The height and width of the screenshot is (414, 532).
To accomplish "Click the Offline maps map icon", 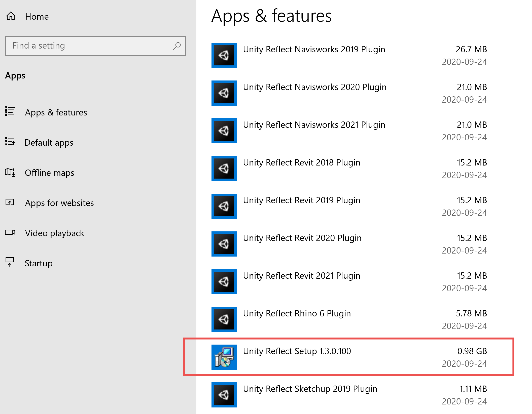I will point(10,172).
